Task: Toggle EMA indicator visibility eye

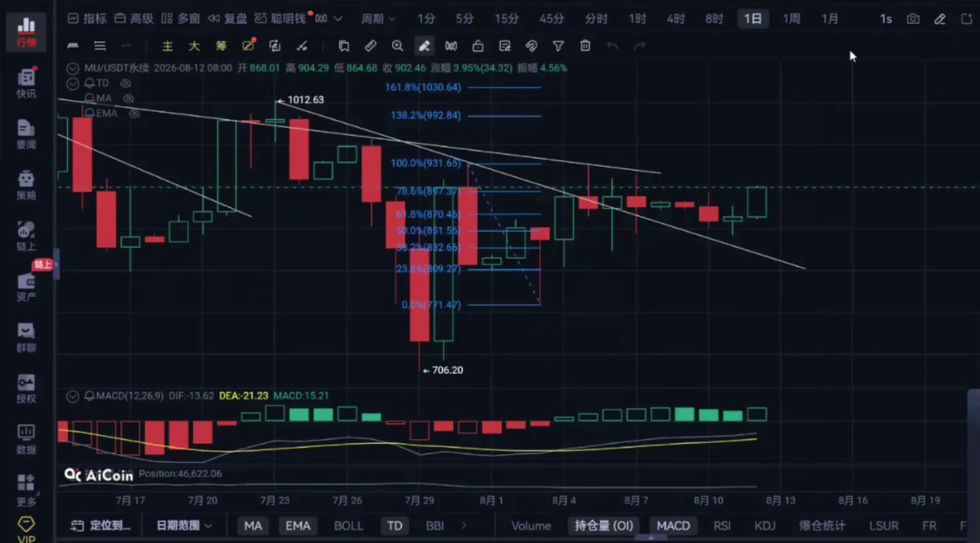Action: click(134, 114)
